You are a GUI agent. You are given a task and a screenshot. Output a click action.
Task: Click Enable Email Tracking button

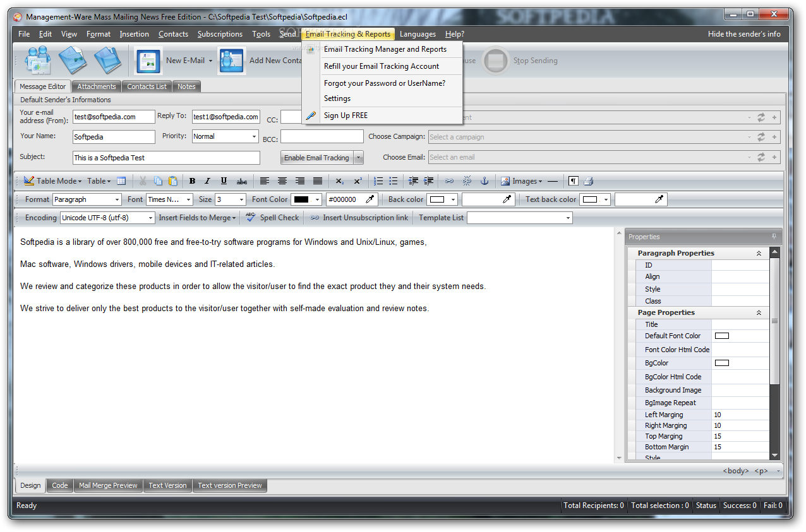[317, 158]
